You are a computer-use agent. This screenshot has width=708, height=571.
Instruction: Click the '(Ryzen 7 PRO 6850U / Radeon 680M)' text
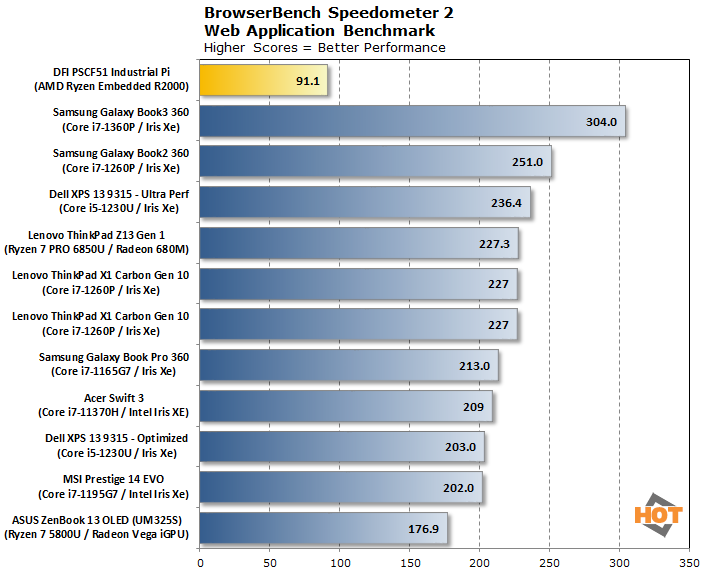pyautogui.click(x=96, y=250)
